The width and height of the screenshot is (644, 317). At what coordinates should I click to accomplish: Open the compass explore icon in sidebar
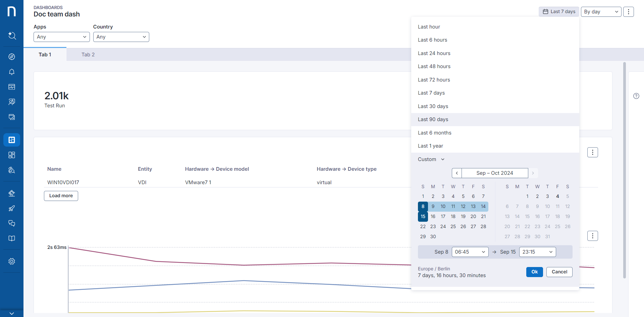coord(12,57)
